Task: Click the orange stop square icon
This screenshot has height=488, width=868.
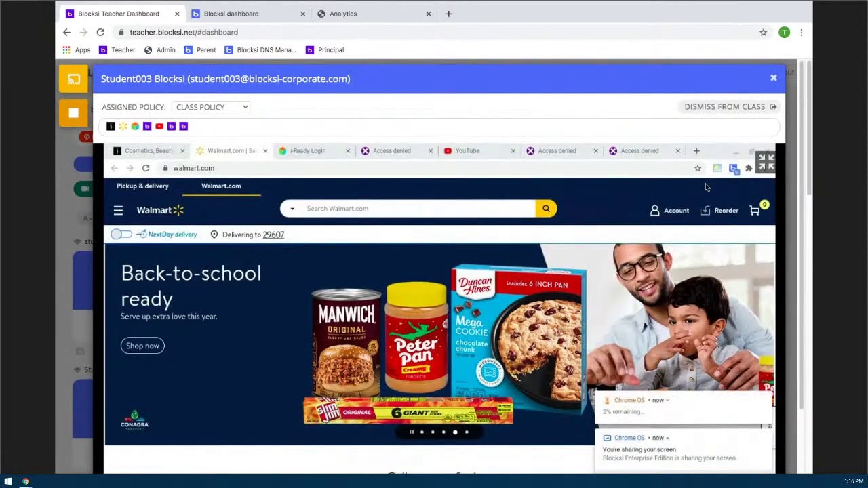Action: 73,113
